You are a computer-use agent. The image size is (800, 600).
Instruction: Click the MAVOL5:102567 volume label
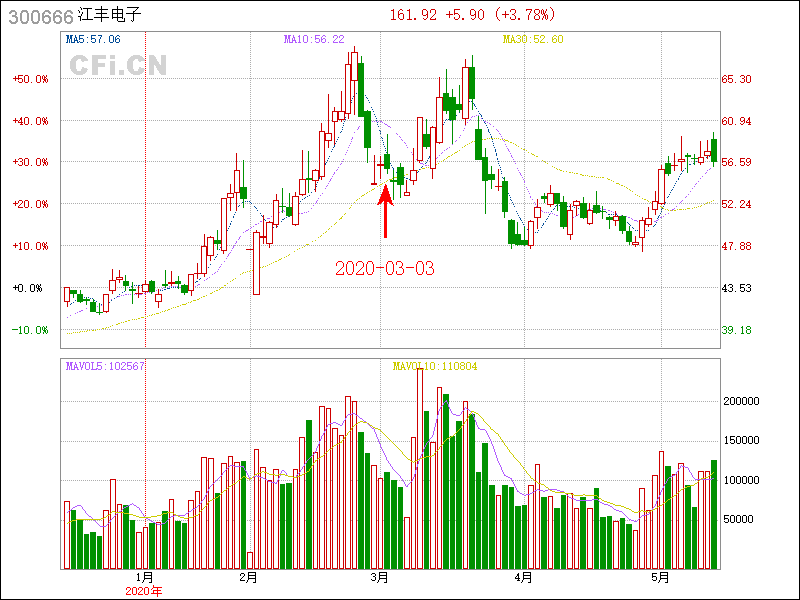pyautogui.click(x=105, y=366)
